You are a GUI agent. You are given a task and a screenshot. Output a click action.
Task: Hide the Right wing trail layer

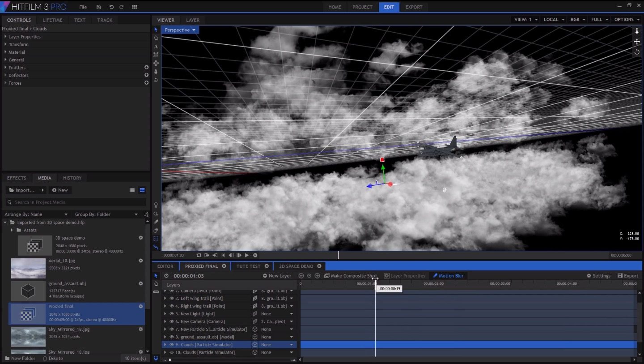tap(171, 306)
